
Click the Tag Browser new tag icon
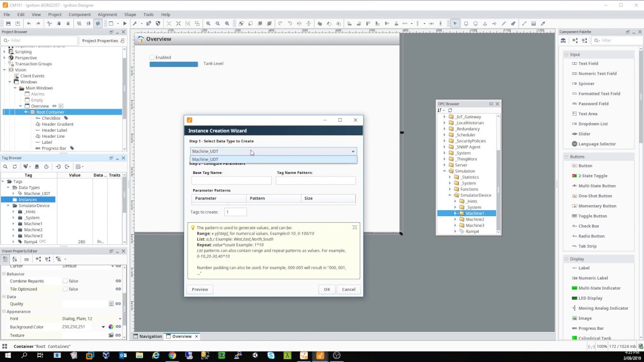(26, 166)
